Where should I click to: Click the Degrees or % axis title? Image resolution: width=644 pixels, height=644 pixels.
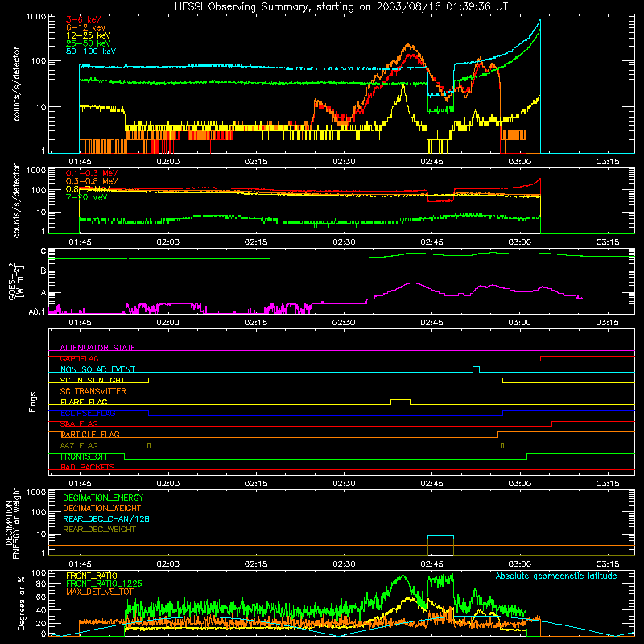pyautogui.click(x=21, y=603)
